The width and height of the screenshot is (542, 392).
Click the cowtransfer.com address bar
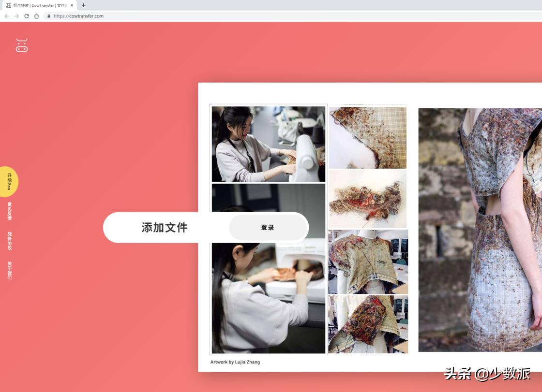[x=194, y=16]
